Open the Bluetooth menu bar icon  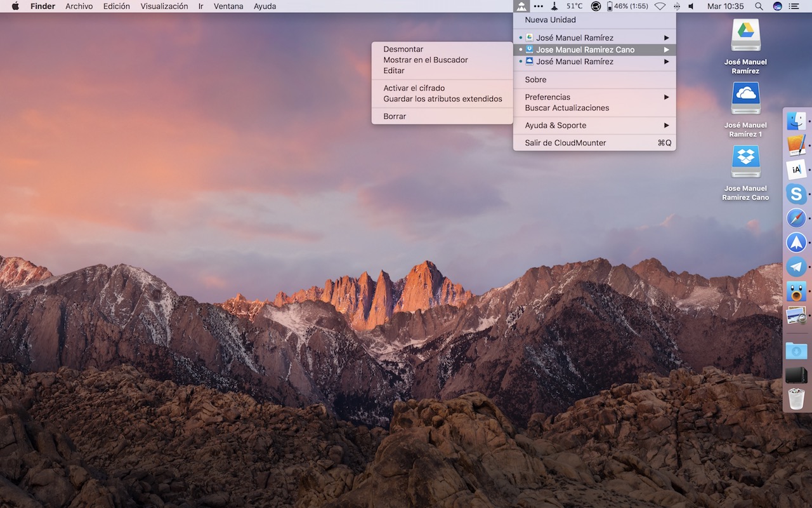click(676, 6)
